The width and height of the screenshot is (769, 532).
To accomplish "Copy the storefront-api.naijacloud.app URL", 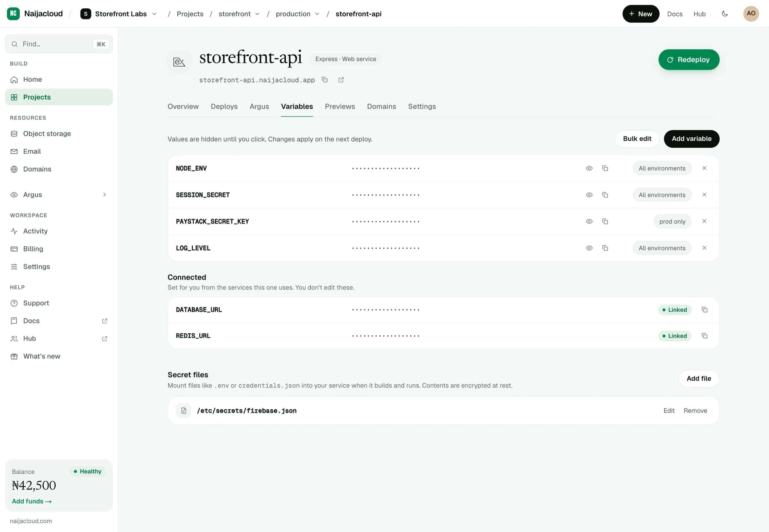I will pos(325,80).
